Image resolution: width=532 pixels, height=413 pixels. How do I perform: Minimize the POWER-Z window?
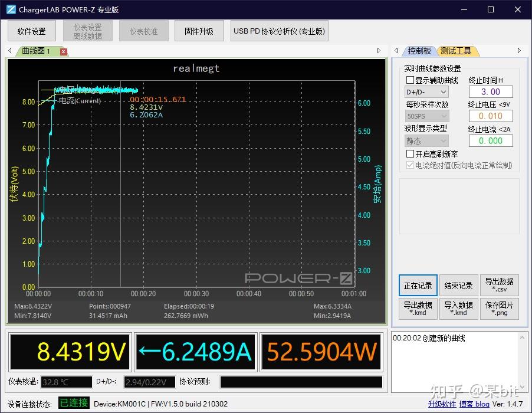click(x=464, y=9)
